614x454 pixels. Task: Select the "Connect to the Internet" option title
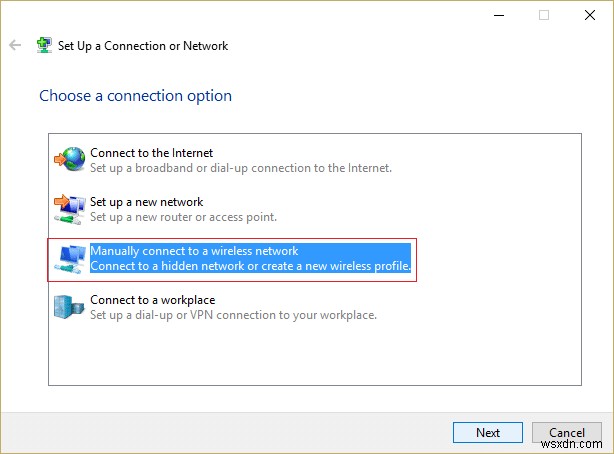(151, 153)
